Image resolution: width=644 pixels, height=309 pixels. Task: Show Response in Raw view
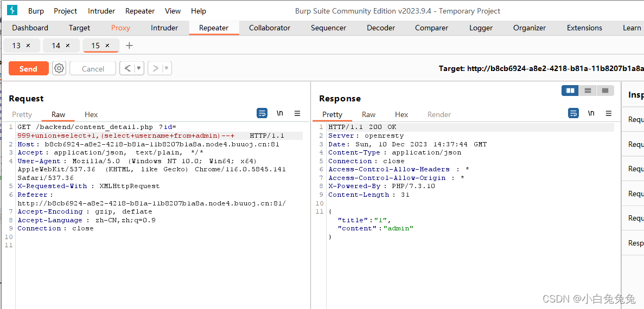click(368, 114)
